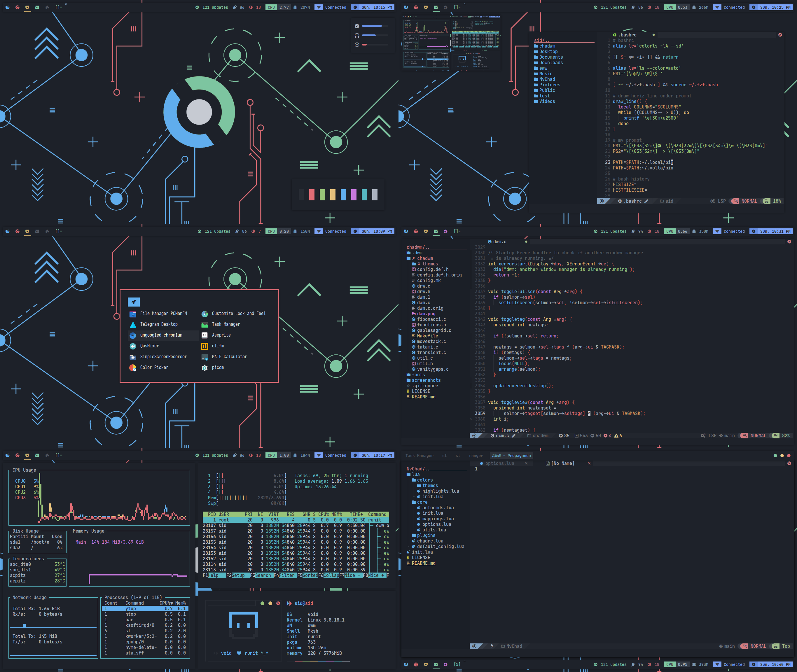Viewport: 797px width, 672px height.
Task: Open Aseprite from the launcher grid
Action: [221, 335]
